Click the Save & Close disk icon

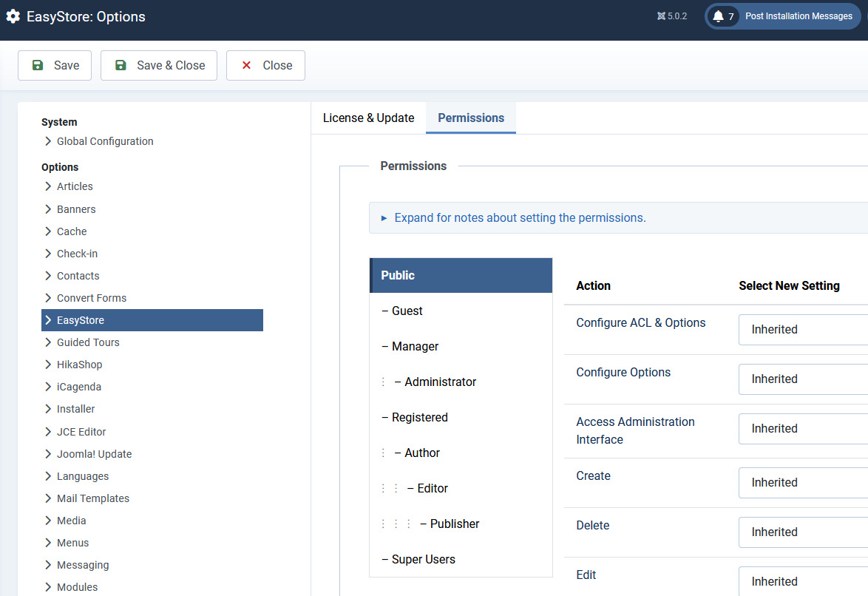coord(121,65)
